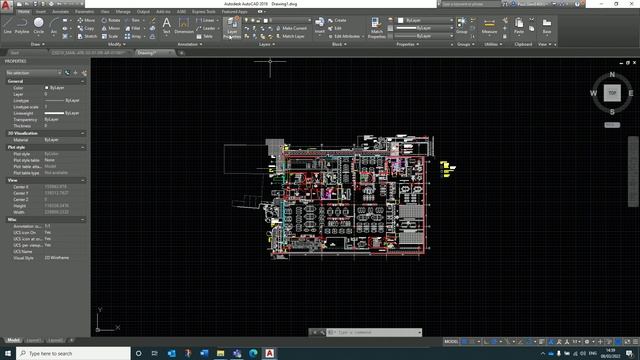Insert a Table annotation
The image size is (640, 360).
(x=204, y=36)
